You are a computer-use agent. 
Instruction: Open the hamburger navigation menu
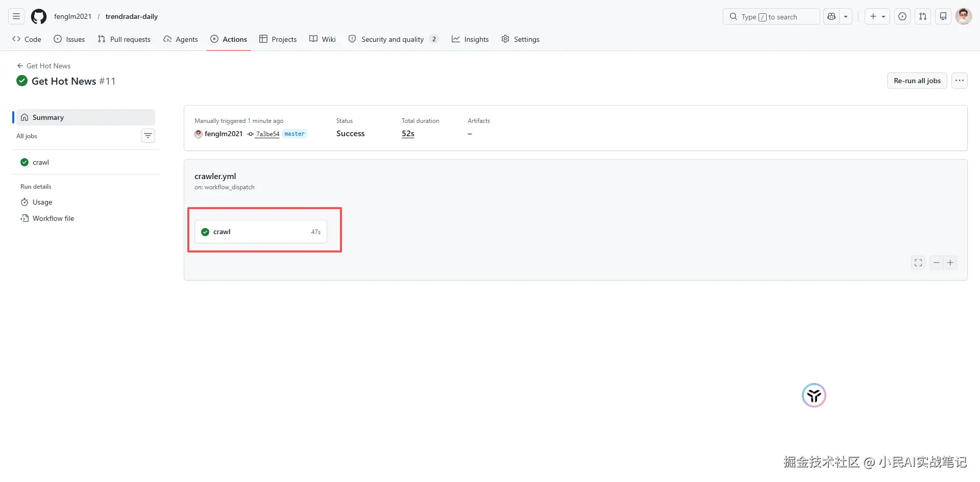point(16,17)
